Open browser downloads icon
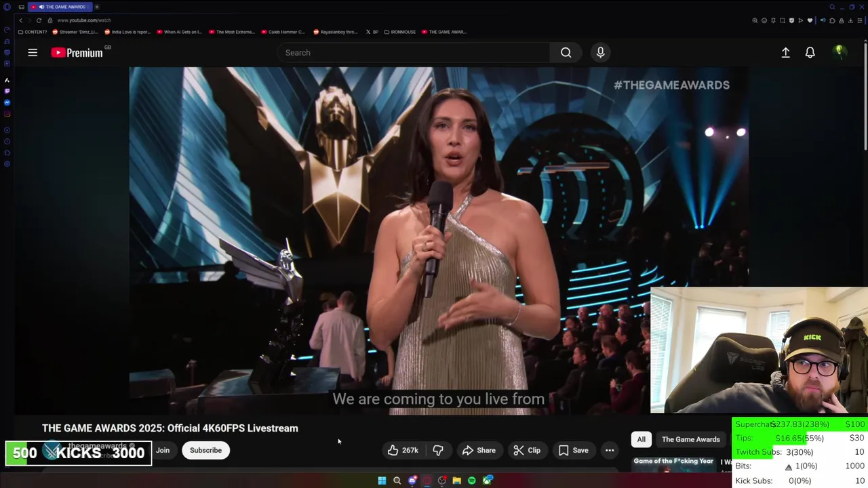 pos(850,20)
